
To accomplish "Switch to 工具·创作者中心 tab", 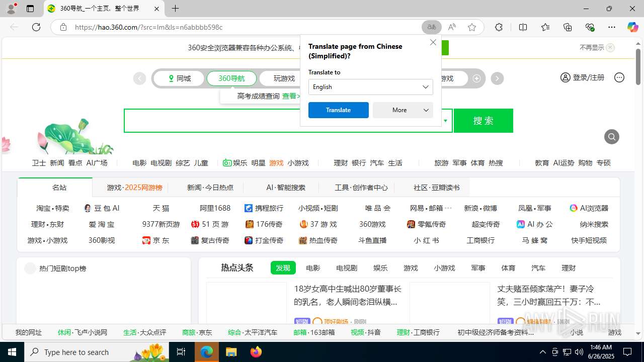I will (361, 188).
